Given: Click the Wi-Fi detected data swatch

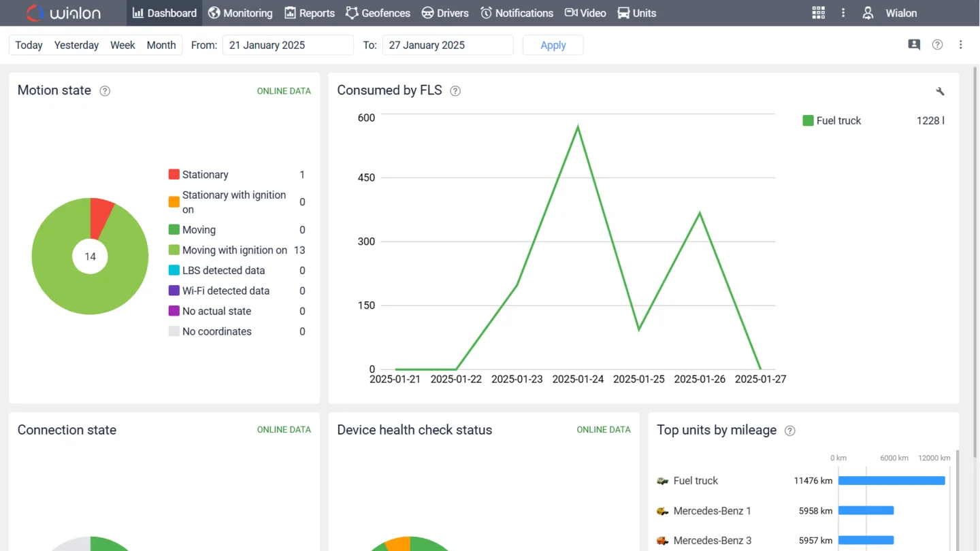Looking at the screenshot, I should pos(174,290).
